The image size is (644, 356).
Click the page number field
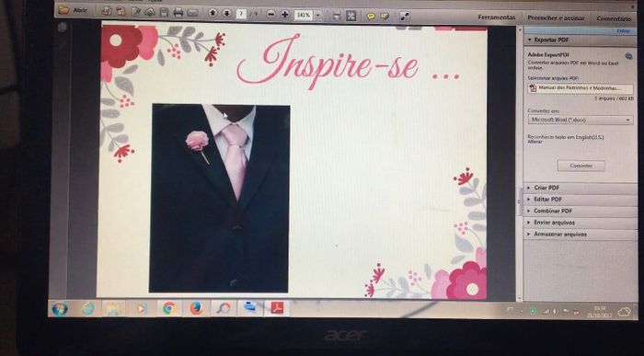(x=241, y=14)
